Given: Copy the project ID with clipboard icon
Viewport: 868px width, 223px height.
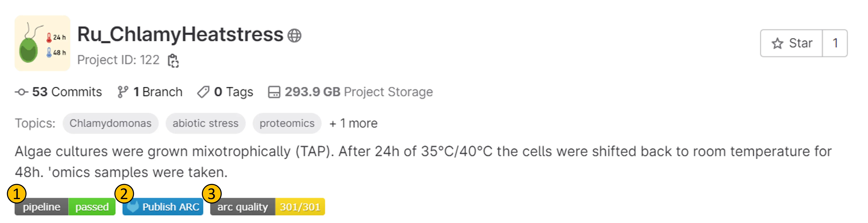Looking at the screenshot, I should click(x=173, y=61).
